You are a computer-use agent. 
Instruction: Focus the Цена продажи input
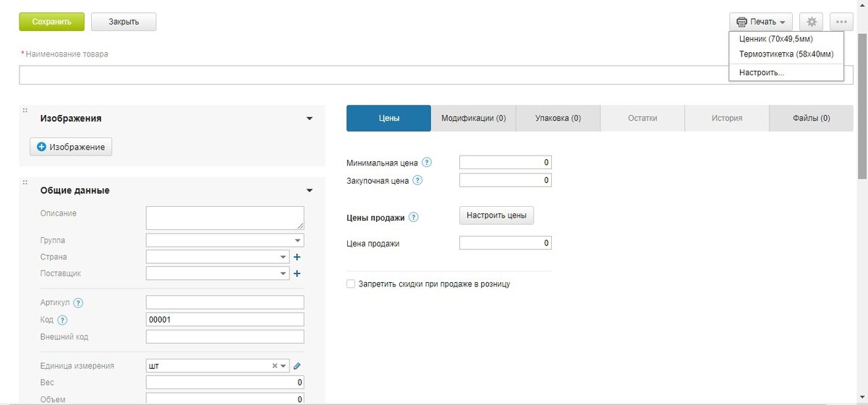click(x=506, y=243)
